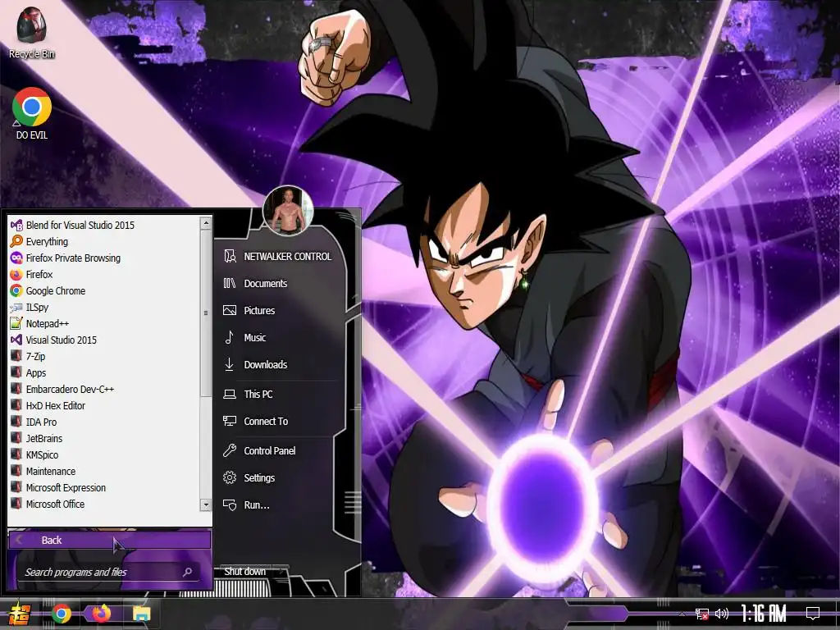
Task: Click the Visual Studio 2015 icon
Action: click(x=16, y=340)
